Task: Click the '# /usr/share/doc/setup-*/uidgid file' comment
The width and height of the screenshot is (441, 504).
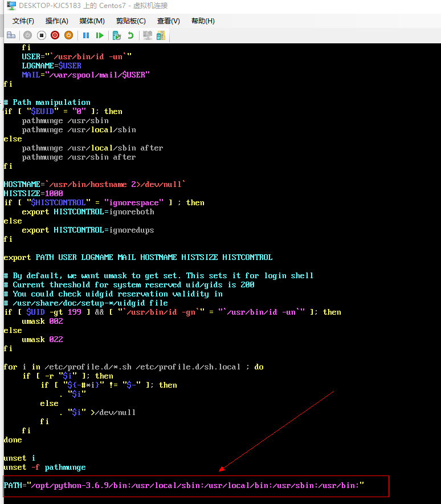Action: pos(86,303)
